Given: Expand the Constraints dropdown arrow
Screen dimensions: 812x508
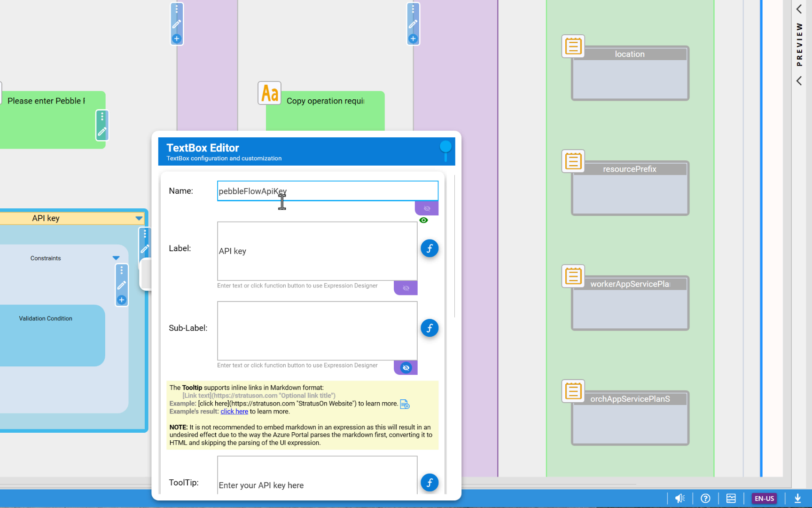Looking at the screenshot, I should [116, 258].
